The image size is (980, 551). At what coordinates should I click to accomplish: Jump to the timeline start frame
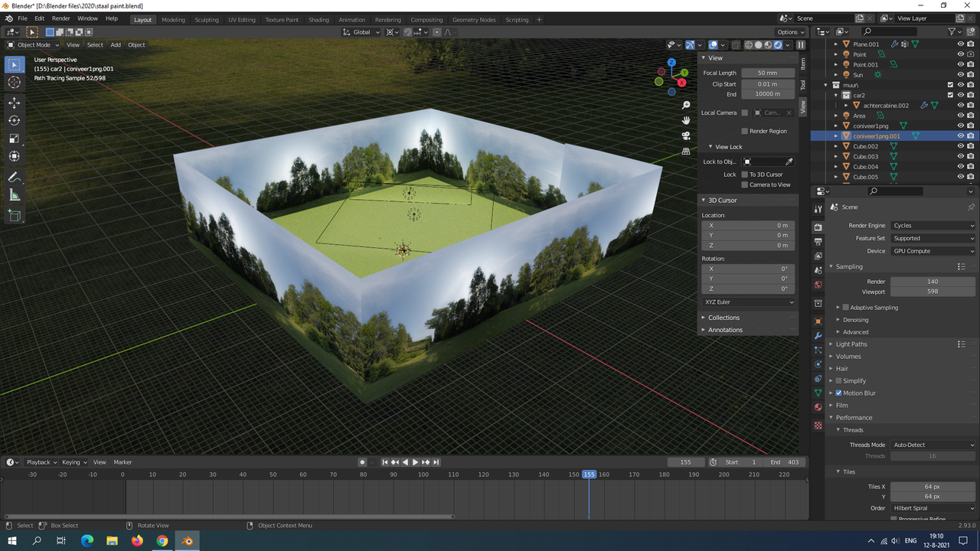385,462
